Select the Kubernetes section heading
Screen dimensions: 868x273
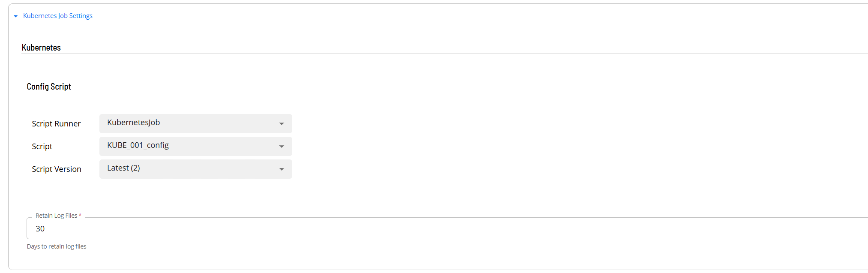click(x=41, y=48)
